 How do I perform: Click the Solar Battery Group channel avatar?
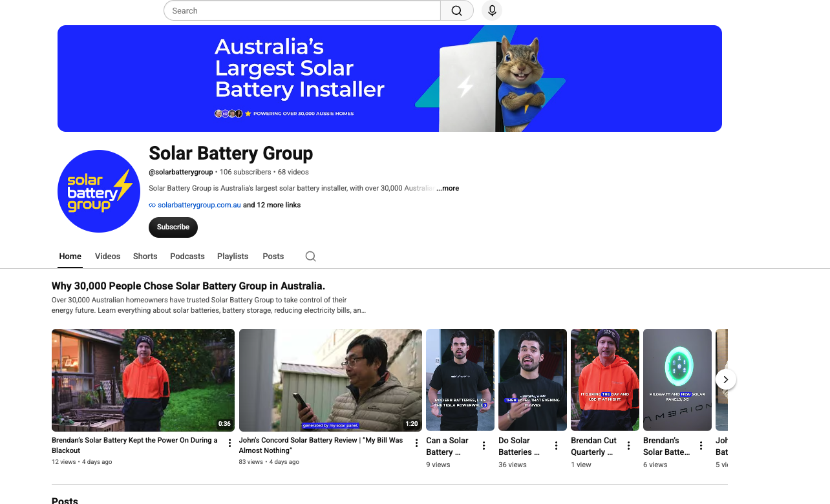coord(99,191)
